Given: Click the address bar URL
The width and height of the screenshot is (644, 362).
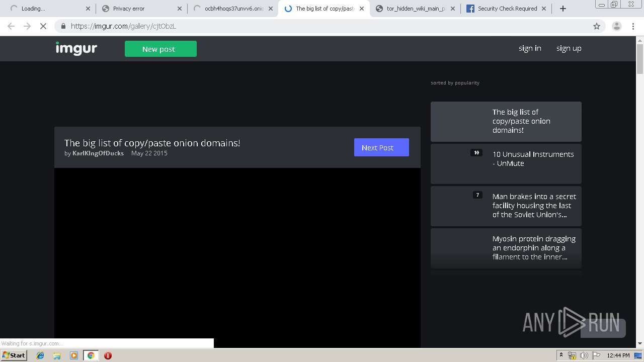Looking at the screenshot, I should point(123,26).
